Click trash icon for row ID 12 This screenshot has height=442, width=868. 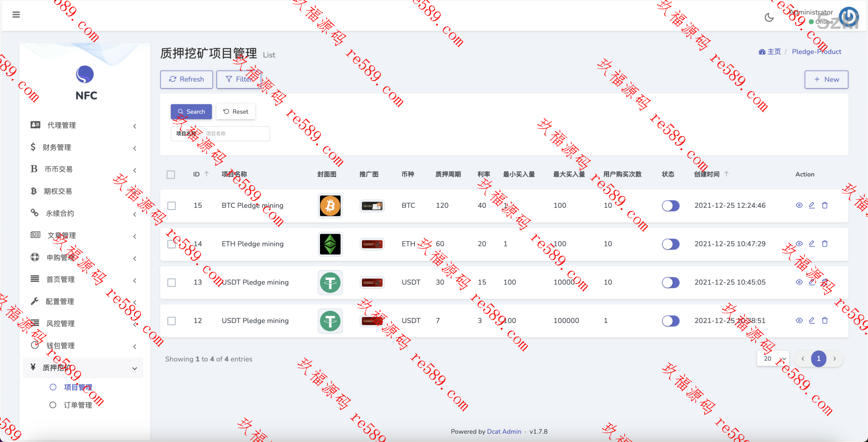click(825, 320)
